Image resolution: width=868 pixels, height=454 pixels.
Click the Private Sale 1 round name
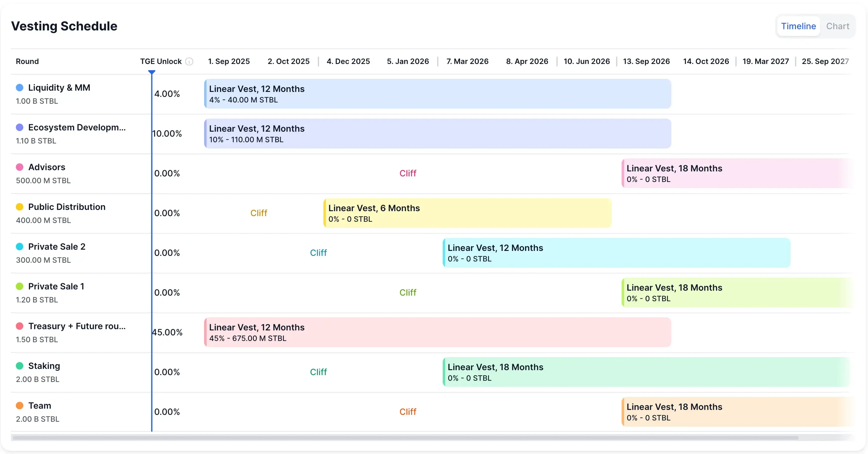point(56,286)
